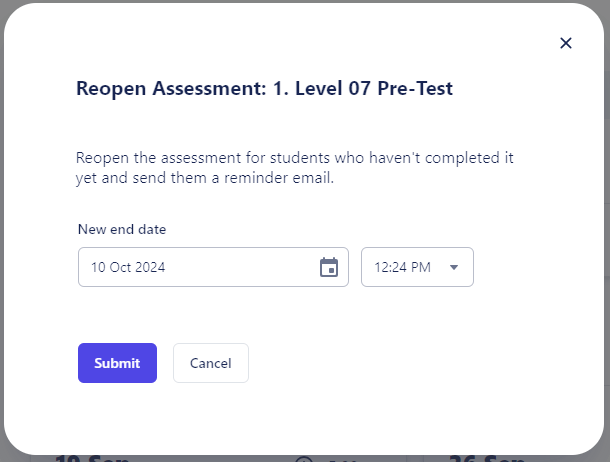Click the 12:24 PM time value
This screenshot has width=610, height=462.
[x=402, y=267]
